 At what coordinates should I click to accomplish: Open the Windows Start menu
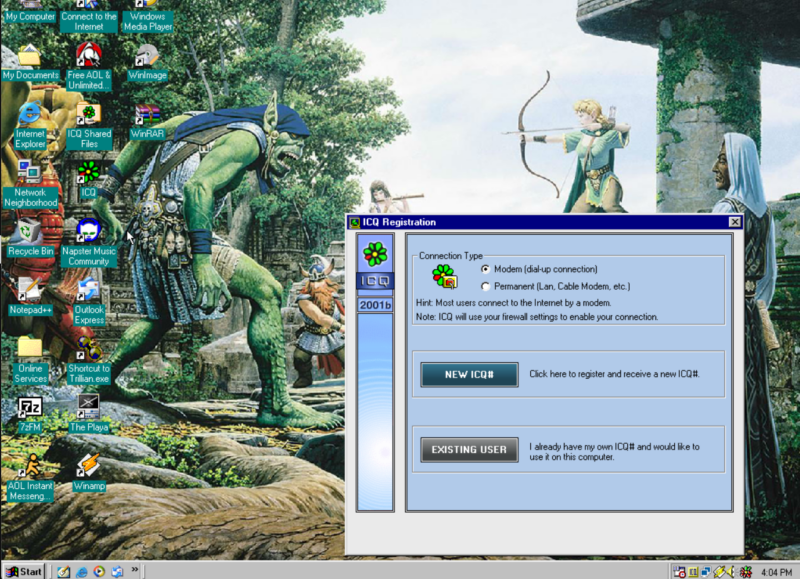tap(24, 571)
